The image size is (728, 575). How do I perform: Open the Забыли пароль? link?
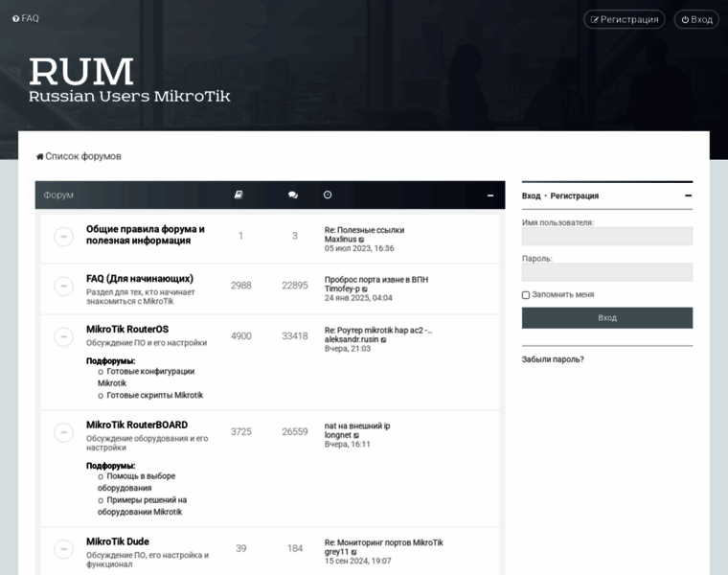[x=553, y=359]
